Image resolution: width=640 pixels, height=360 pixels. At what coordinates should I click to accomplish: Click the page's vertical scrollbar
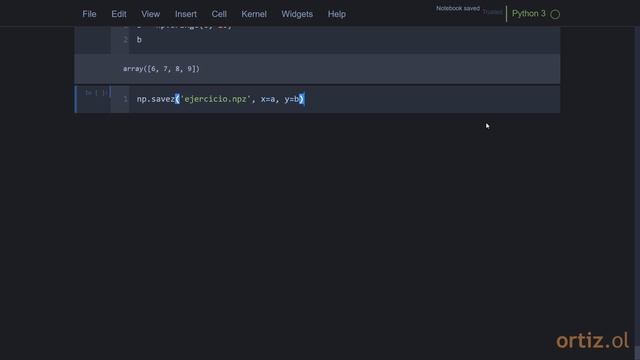(x=637, y=193)
